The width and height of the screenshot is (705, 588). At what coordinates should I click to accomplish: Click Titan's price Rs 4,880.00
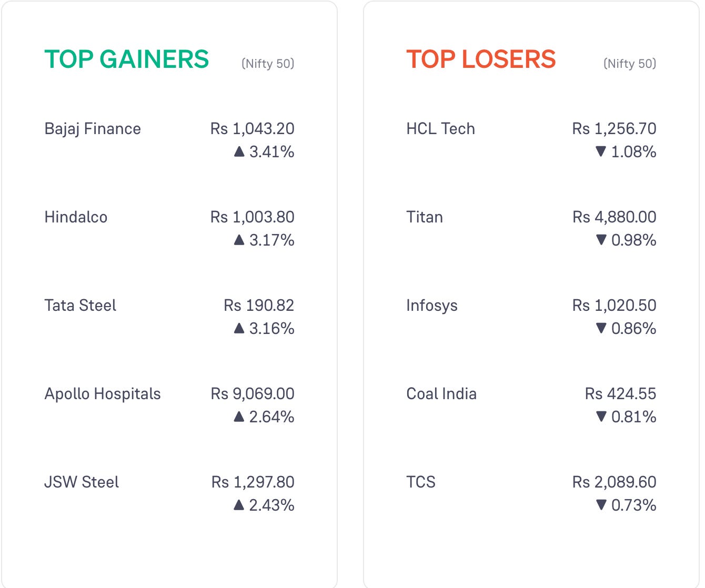coord(615,217)
